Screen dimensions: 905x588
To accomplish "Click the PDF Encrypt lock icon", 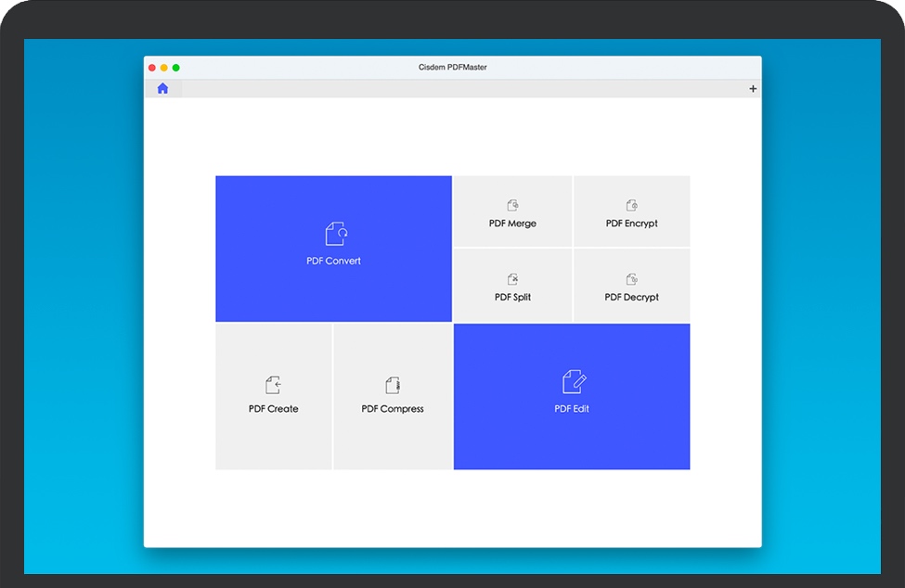I will pyautogui.click(x=631, y=205).
